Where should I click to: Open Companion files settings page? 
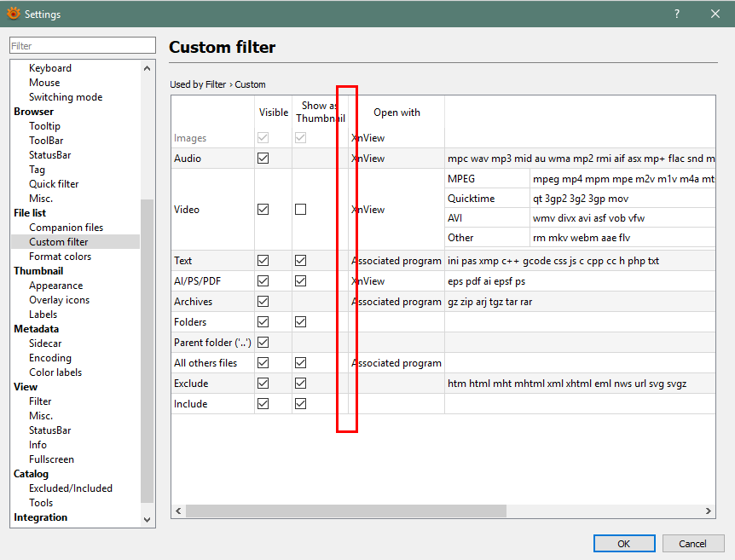point(66,228)
